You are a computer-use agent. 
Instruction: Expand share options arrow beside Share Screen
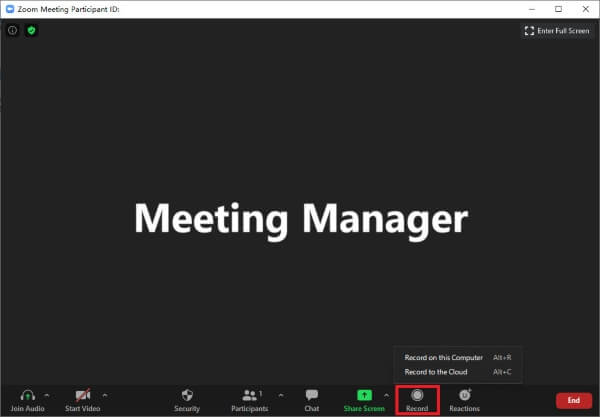pos(386,394)
